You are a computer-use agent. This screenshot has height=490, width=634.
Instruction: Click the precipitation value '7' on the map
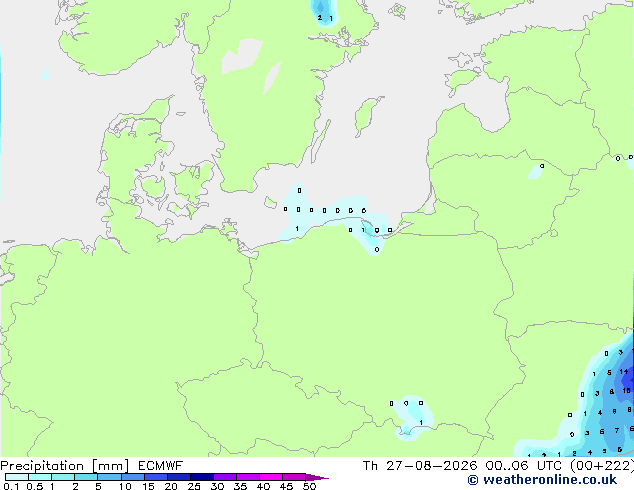pos(617,431)
